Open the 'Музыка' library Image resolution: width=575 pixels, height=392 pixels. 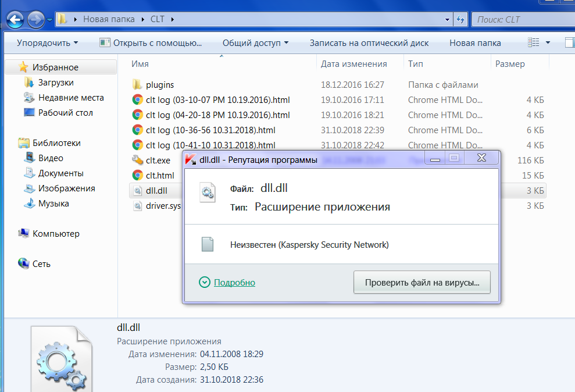pyautogui.click(x=53, y=204)
